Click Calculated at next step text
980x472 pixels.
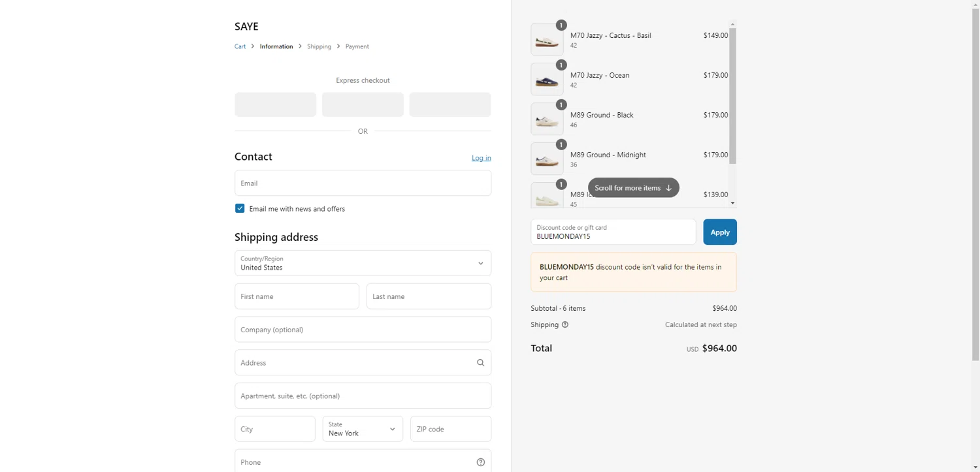point(701,324)
